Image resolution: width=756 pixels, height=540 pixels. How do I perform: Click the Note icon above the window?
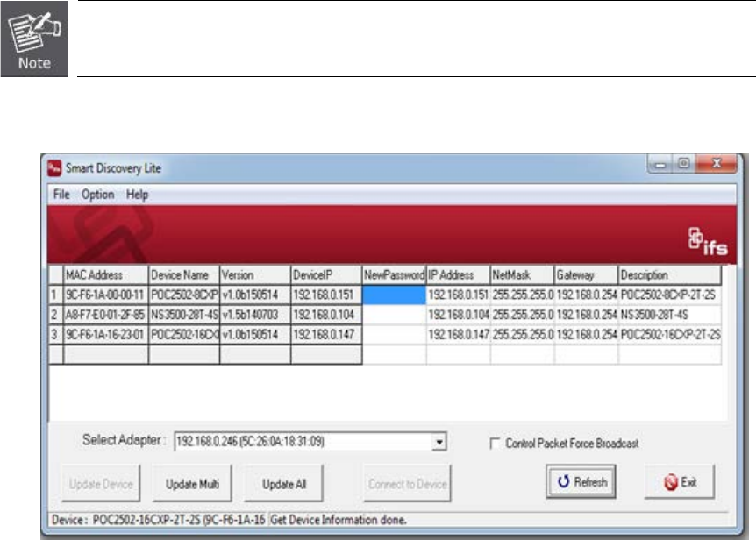[33, 39]
